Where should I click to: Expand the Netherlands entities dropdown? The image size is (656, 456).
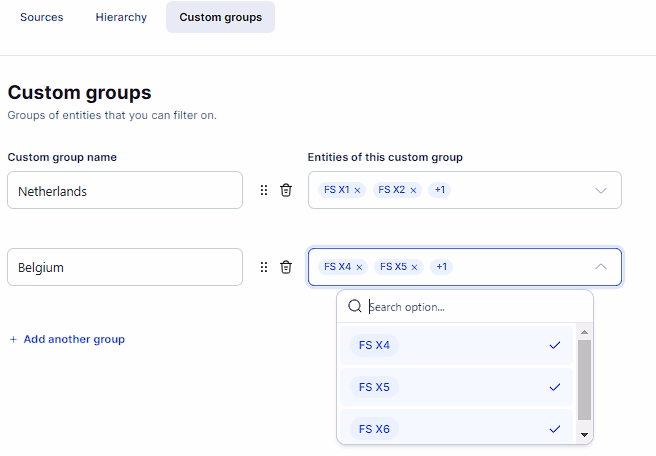[x=601, y=190]
